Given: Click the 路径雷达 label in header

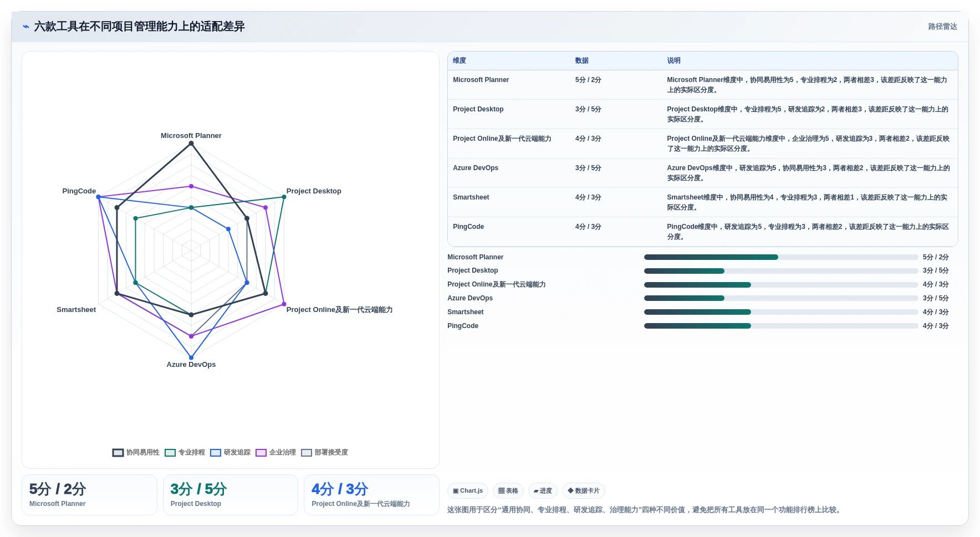Looking at the screenshot, I should [x=942, y=27].
